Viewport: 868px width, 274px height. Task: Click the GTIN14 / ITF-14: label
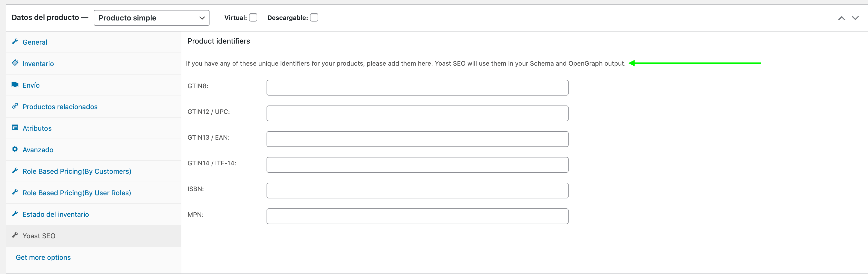point(212,163)
